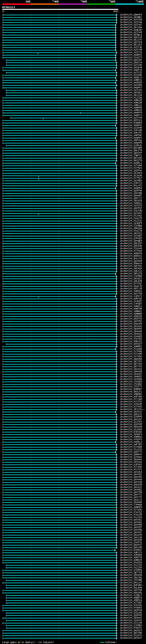Select hit label UniRef100_B9T0C1
The image size is (146, 644).
(x=131, y=120)
